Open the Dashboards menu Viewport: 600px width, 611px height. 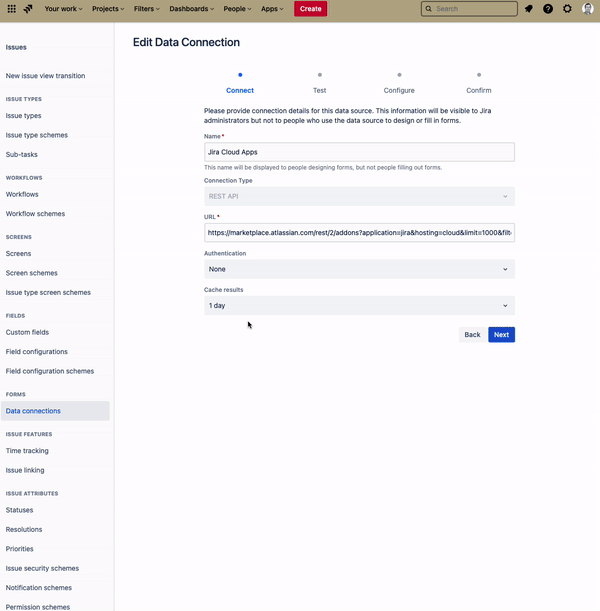(x=191, y=9)
